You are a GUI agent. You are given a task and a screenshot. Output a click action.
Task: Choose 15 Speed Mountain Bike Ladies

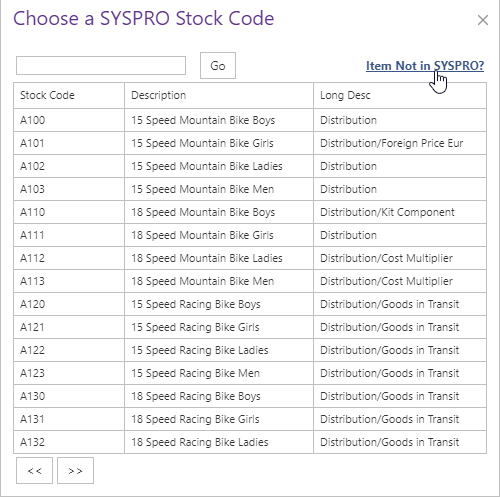207,166
